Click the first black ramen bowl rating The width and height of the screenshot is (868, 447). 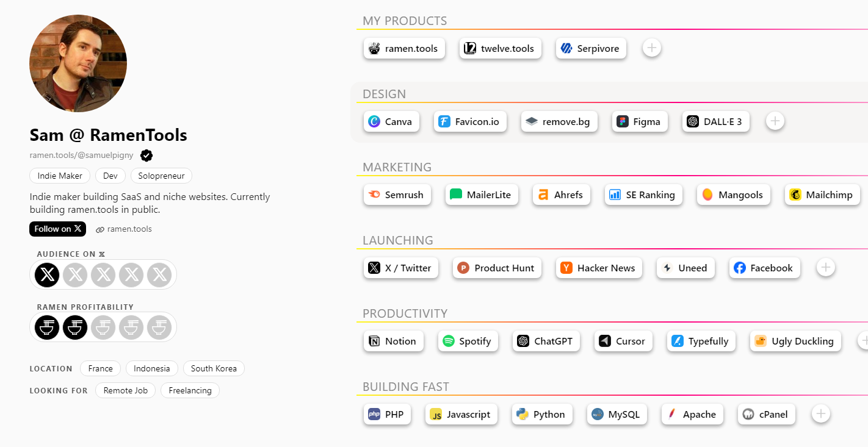pos(47,327)
